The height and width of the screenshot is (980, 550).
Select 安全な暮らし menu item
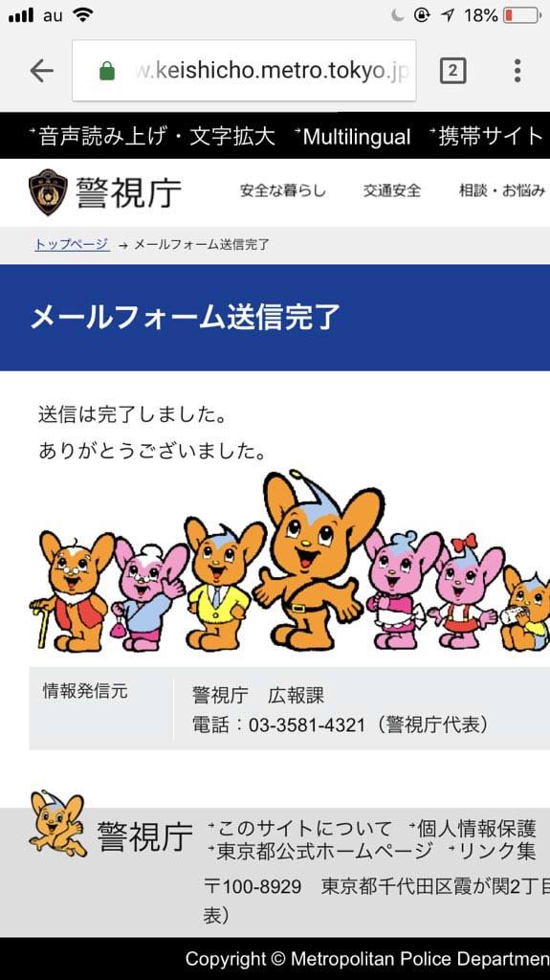[x=283, y=191]
